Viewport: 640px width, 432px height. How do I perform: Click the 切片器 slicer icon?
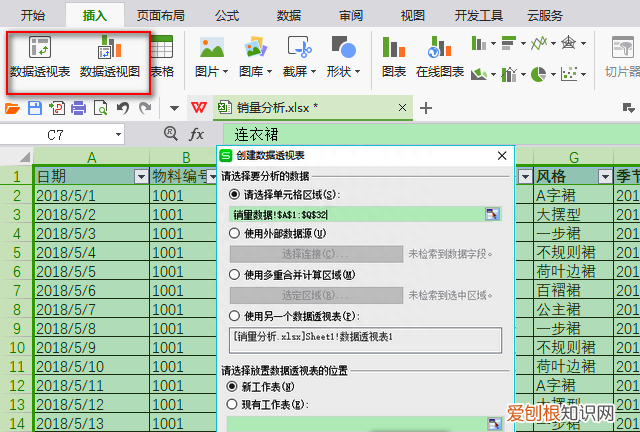pos(623,47)
